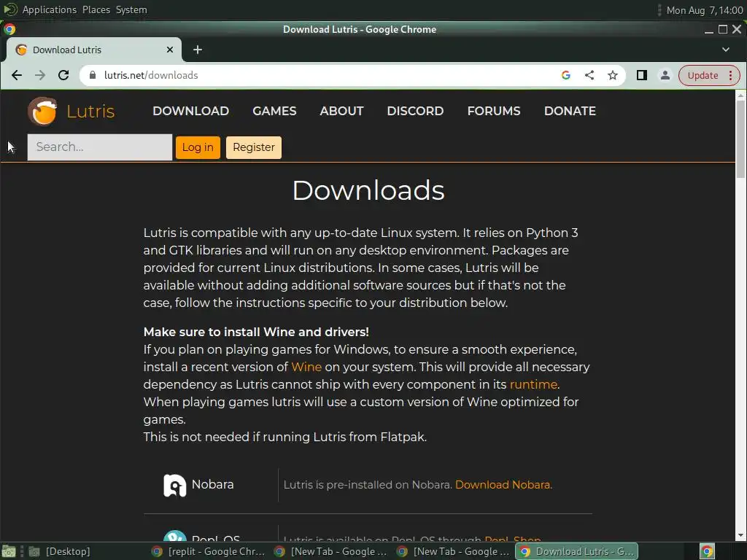This screenshot has width=747, height=560.
Task: Visit the FORUMS nav link
Action: pos(494,111)
